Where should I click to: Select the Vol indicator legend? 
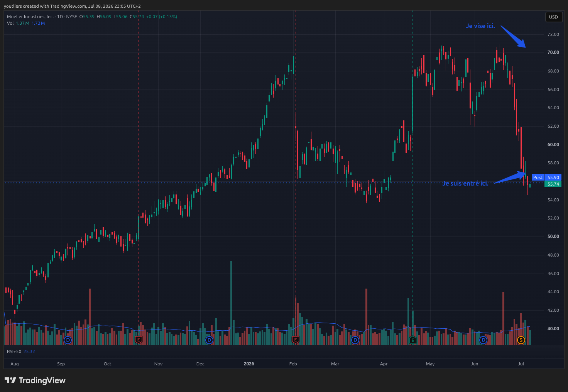[x=10, y=23]
